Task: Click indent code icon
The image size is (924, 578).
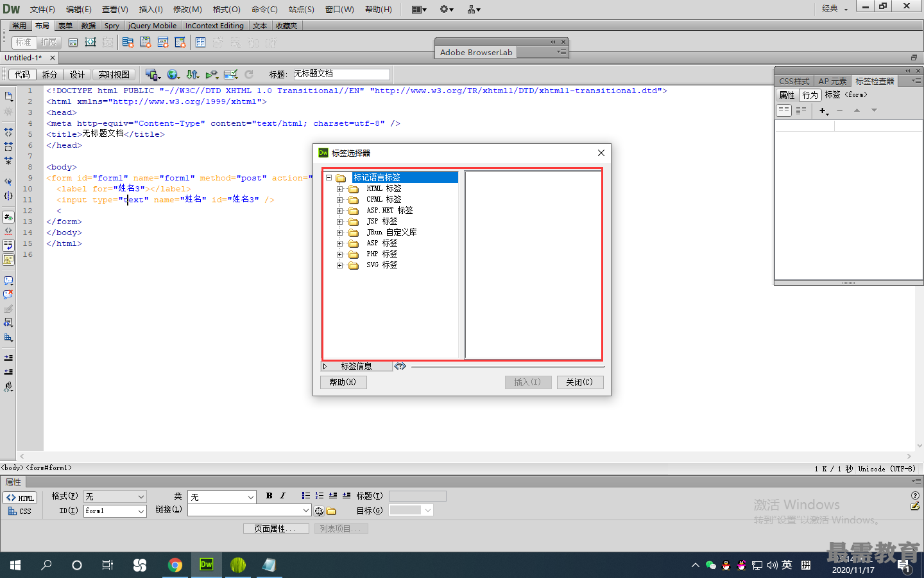Action: pos(8,358)
